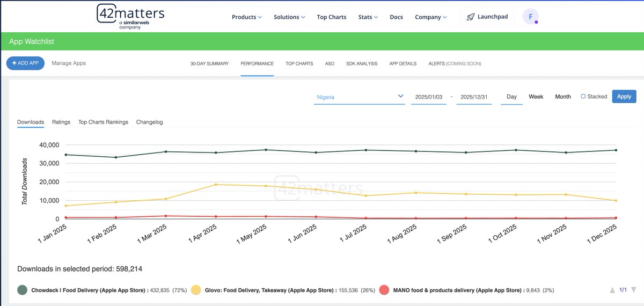644x306 pixels.
Task: Expand the Stats menu
Action: click(x=368, y=17)
